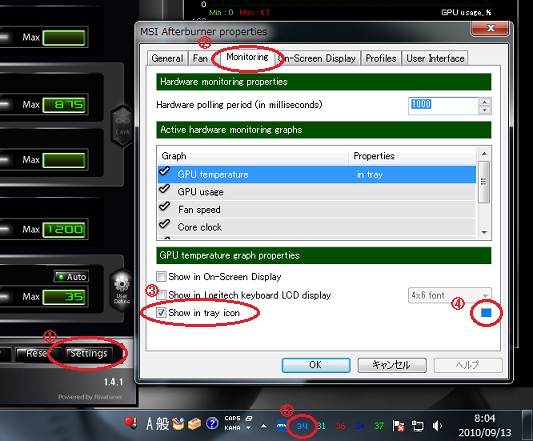The width and height of the screenshot is (533, 441).
Task: Go to the Profiles tab
Action: pos(381,58)
